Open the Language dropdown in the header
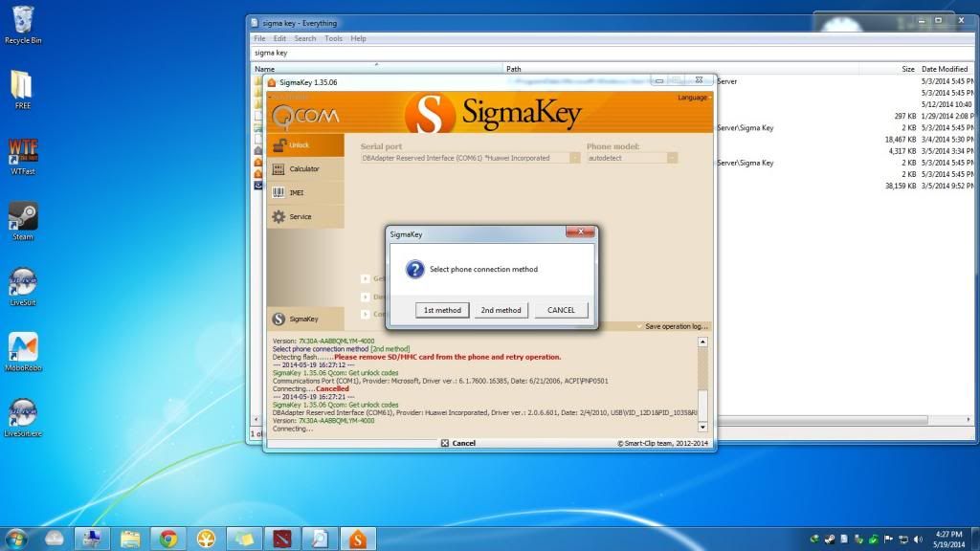Screen dimensions: 980x551 pyautogui.click(x=694, y=98)
